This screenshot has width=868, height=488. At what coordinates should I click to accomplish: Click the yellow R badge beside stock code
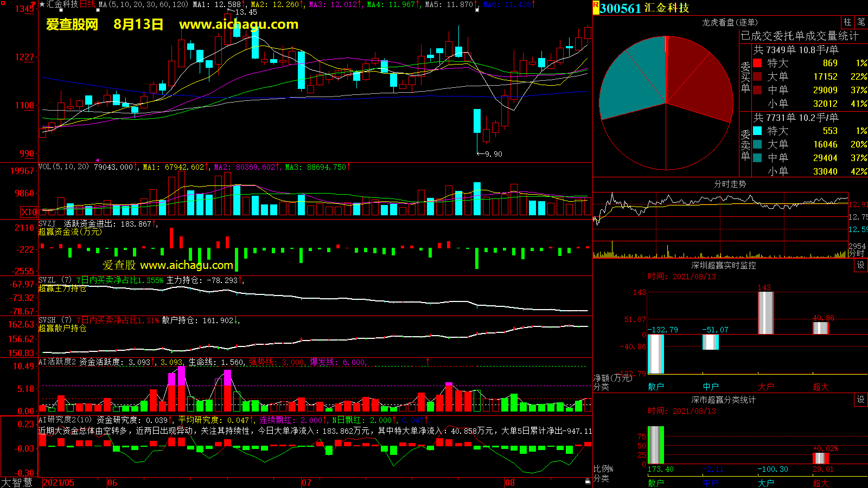click(596, 7)
